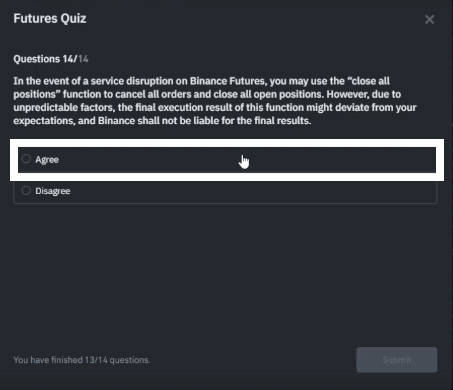Click the Futures Quiz title heading
The height and width of the screenshot is (390, 453).
click(50, 18)
